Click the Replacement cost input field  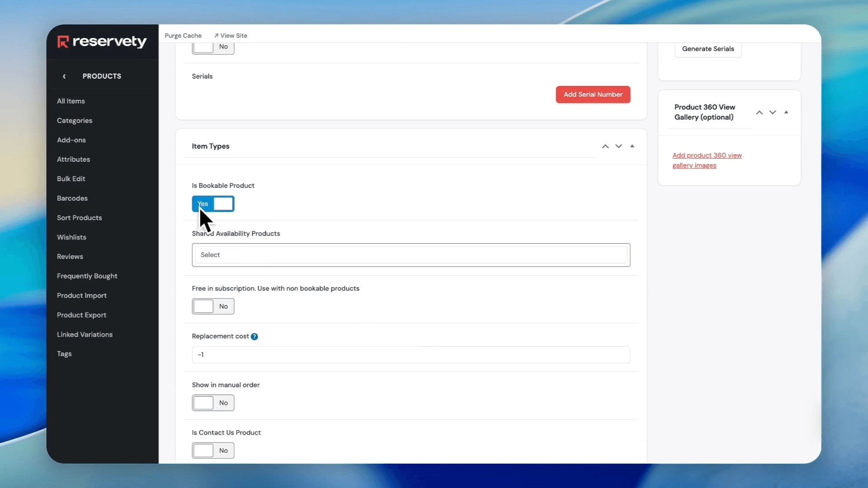click(411, 355)
